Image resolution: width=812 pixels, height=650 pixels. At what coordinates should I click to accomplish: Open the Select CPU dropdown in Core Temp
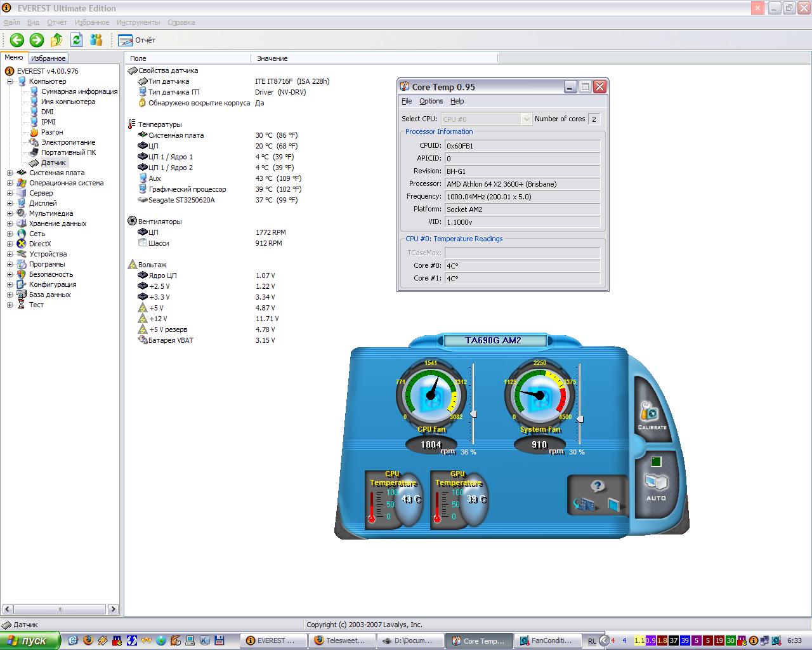pos(526,119)
